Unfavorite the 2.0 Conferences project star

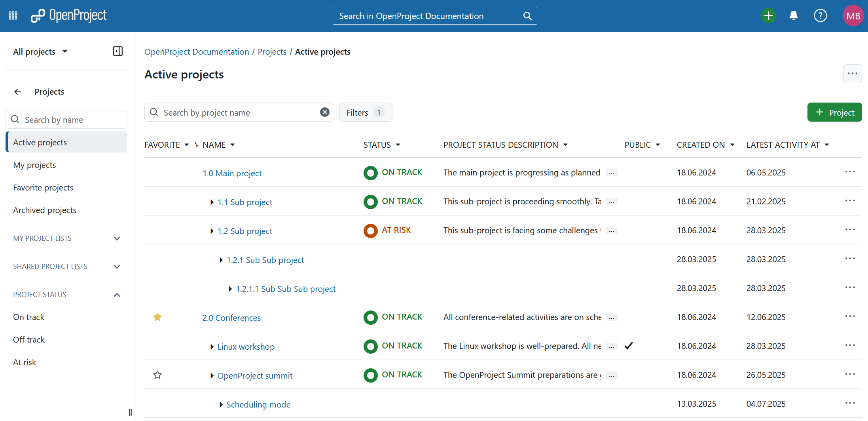pos(157,317)
